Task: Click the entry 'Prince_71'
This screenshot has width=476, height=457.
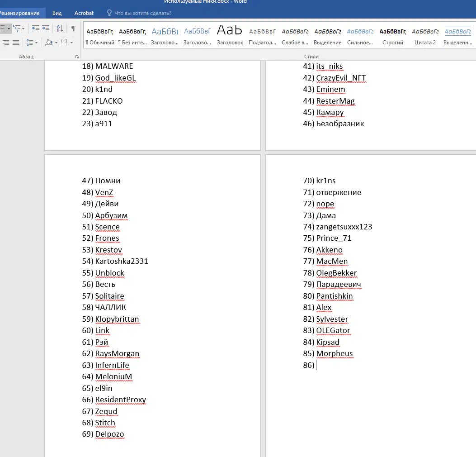Action: tap(334, 238)
